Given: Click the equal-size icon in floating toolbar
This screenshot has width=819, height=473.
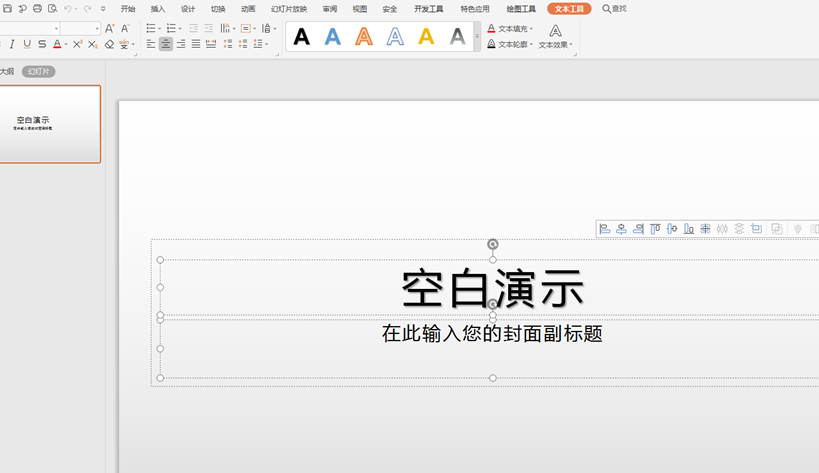Looking at the screenshot, I should pos(756,229).
